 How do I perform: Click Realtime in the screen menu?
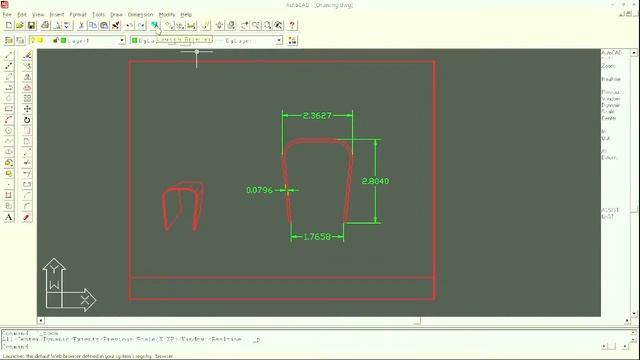(611, 79)
